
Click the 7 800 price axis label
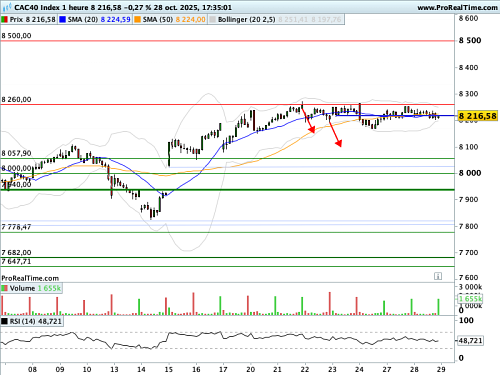(x=468, y=226)
